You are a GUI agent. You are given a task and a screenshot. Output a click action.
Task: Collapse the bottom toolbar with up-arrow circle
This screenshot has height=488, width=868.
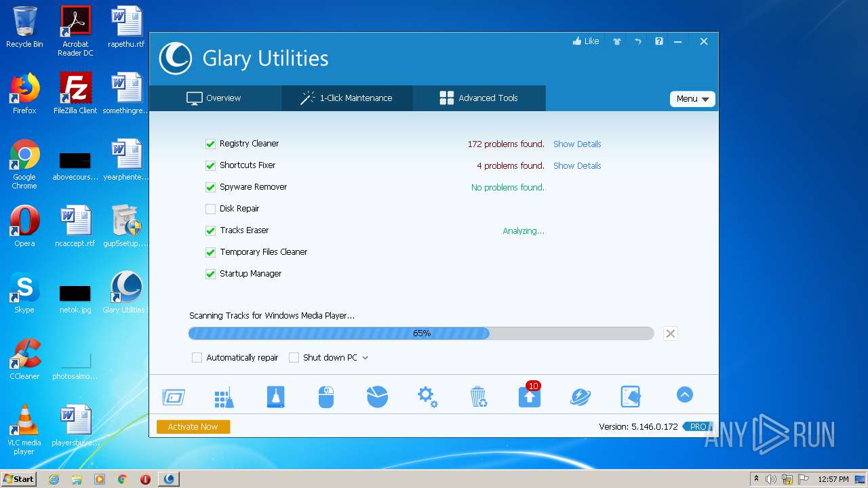click(685, 394)
